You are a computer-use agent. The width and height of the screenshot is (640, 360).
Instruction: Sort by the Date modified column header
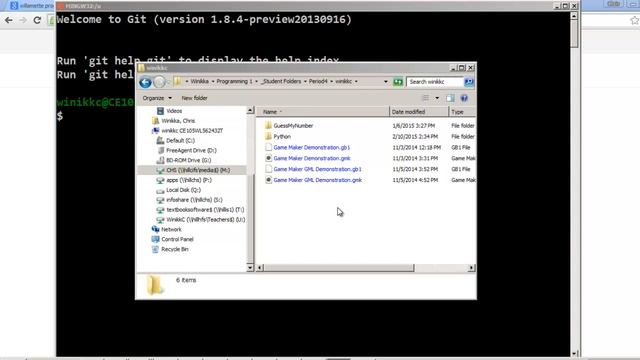click(419, 112)
